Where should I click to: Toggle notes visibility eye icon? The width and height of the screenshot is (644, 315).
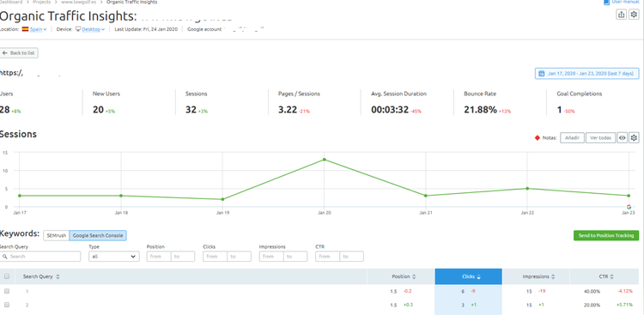tap(623, 138)
